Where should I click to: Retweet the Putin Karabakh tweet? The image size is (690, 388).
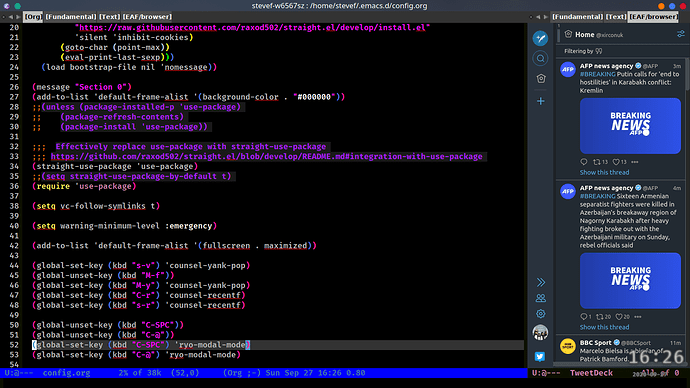tap(600, 162)
